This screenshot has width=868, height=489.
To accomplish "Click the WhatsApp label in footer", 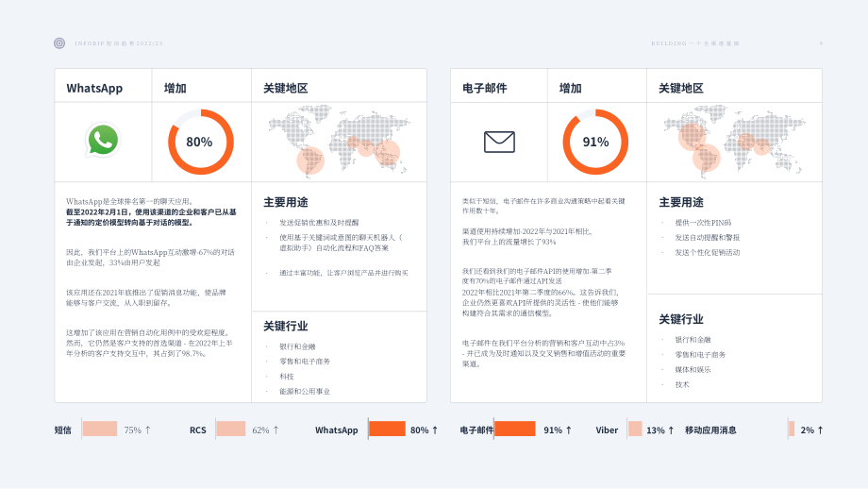I will (337, 430).
